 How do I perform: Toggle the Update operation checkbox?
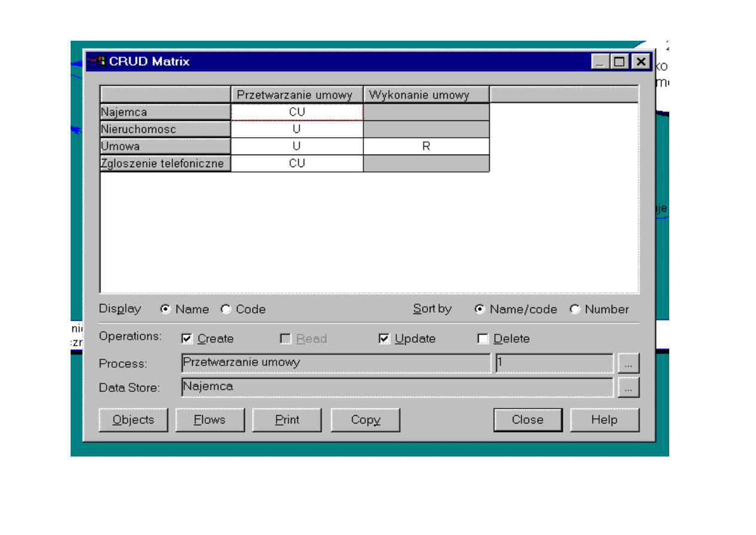pos(384,339)
